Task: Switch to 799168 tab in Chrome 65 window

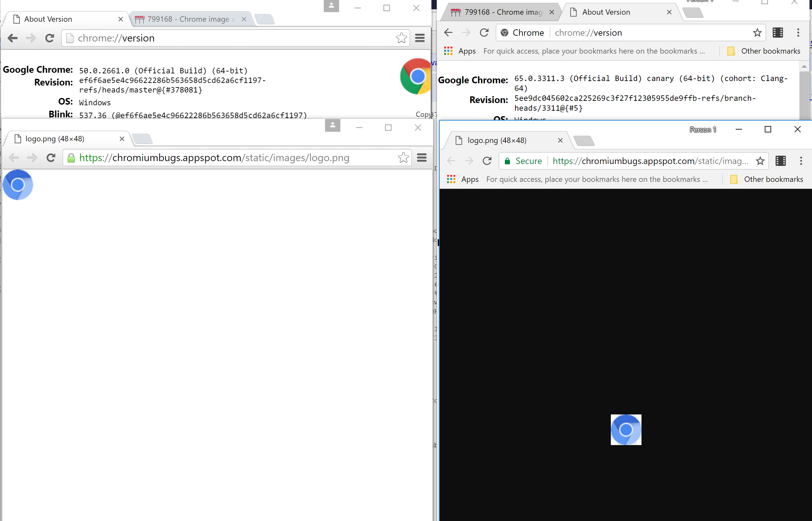Action: [x=501, y=12]
